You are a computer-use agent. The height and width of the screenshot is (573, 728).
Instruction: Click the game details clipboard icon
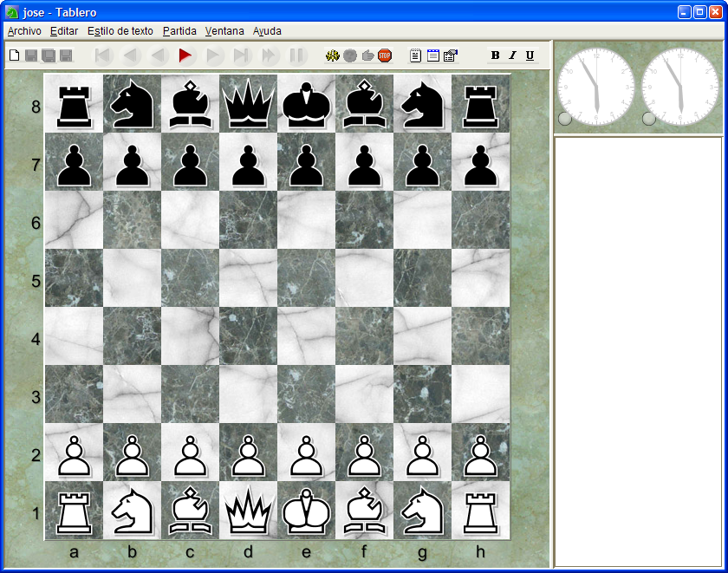(451, 55)
